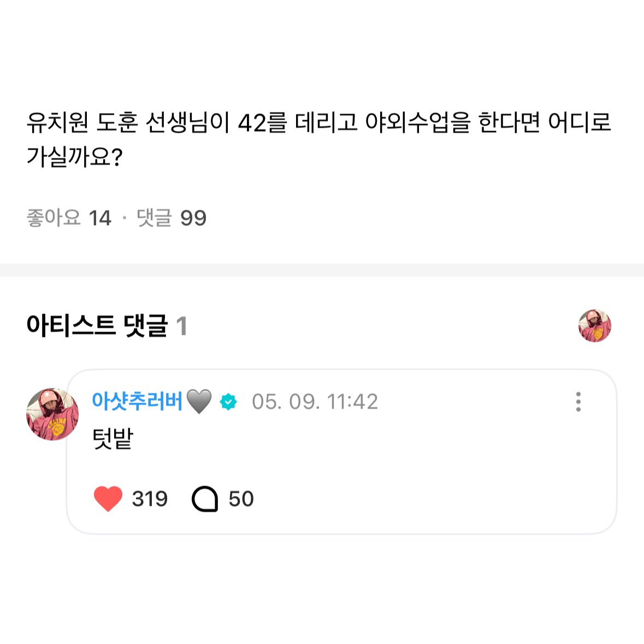Select the 아티스트 댓글 section heading
The width and height of the screenshot is (644, 644).
click(97, 326)
